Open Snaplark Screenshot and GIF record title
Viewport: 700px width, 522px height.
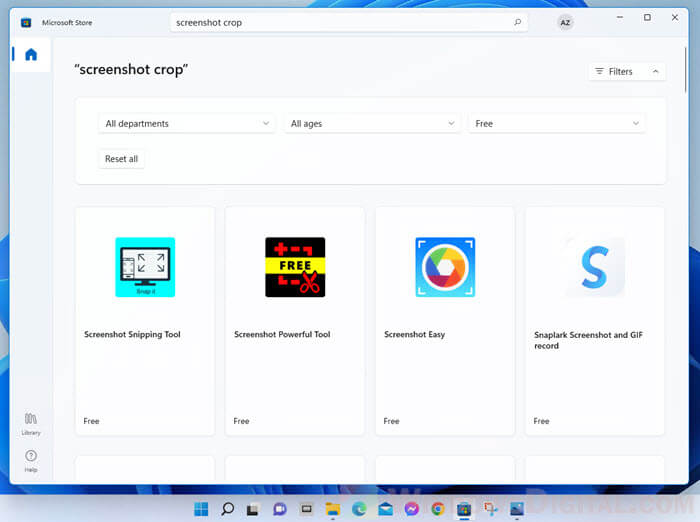pos(588,340)
